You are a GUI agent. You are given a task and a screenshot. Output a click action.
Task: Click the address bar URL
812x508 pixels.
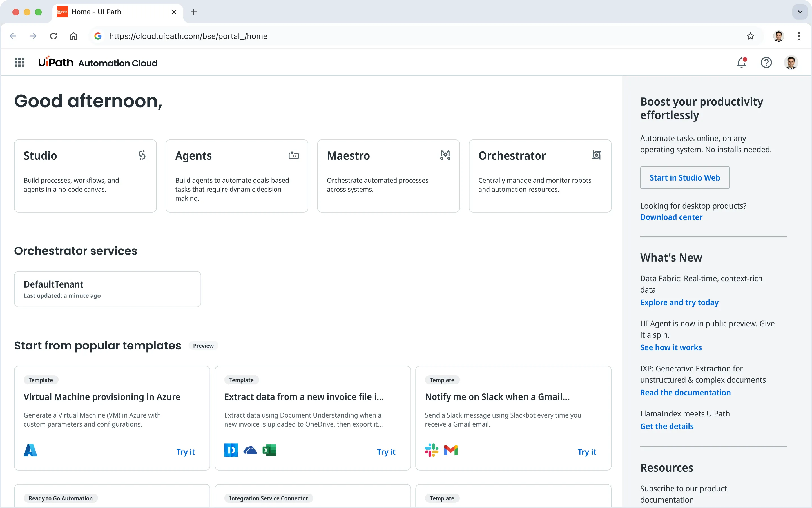pyautogui.click(x=188, y=36)
